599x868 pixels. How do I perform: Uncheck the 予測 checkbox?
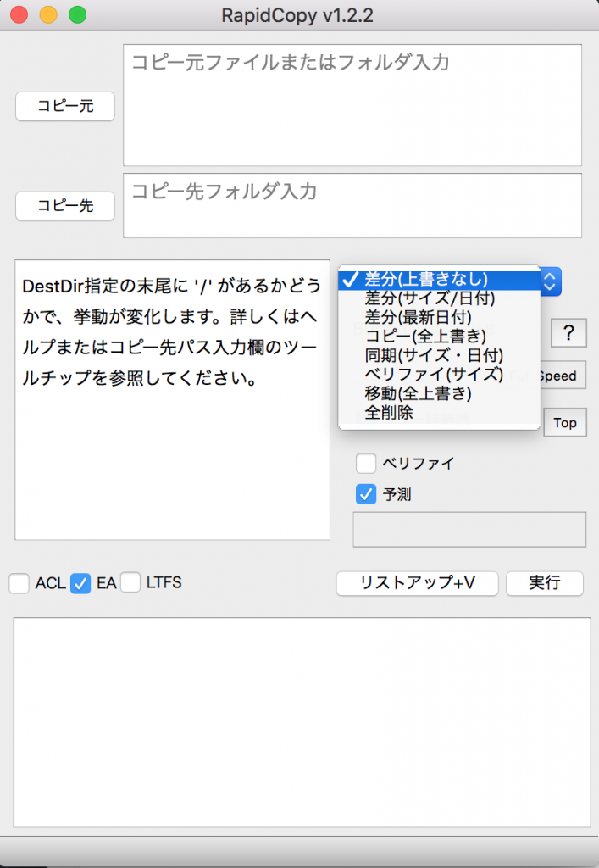click(366, 493)
